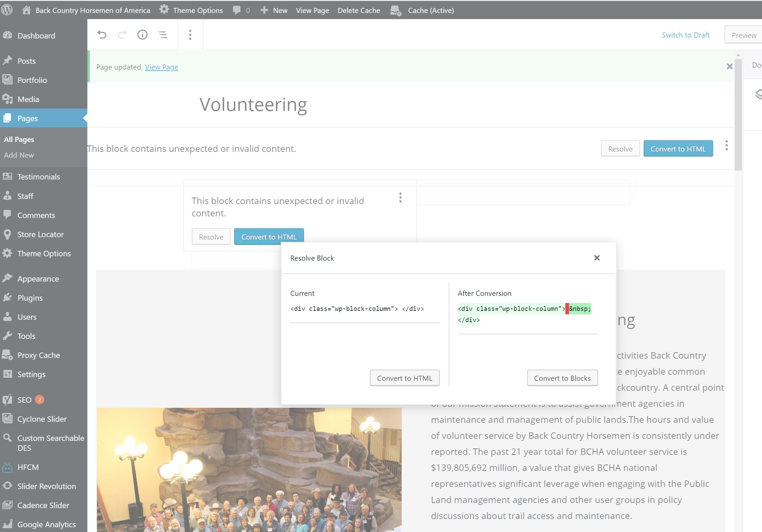Go to All Pages submenu

19,139
